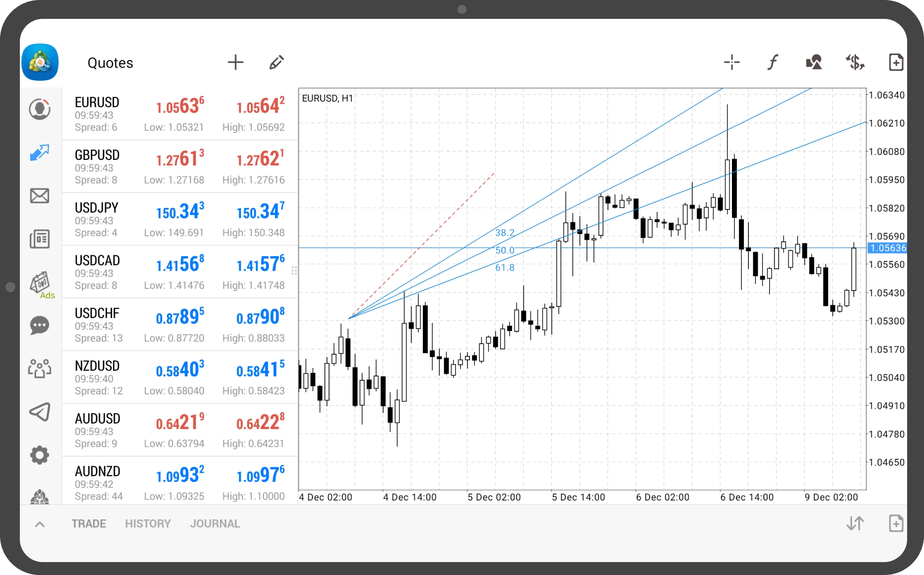Click new order icon in top toolbar
This screenshot has width=924, height=575.
click(x=896, y=63)
